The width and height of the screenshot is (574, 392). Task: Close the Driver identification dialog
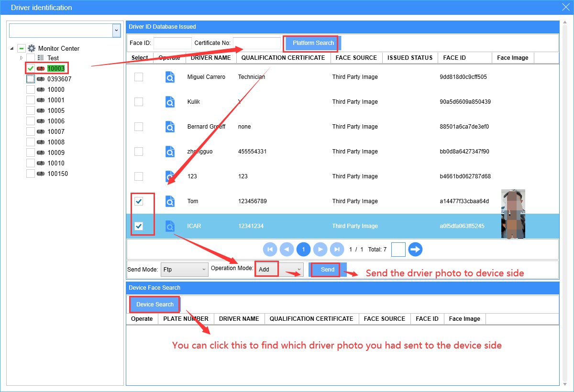pyautogui.click(x=566, y=7)
